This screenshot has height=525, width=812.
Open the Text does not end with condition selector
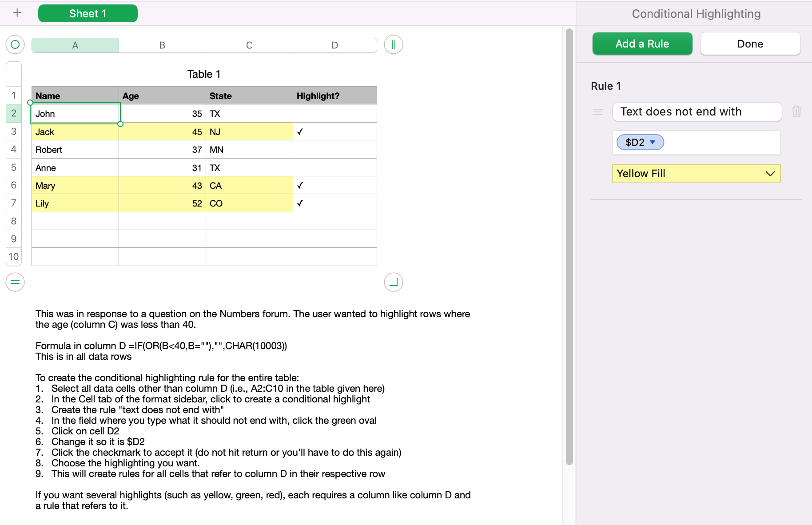coord(697,111)
